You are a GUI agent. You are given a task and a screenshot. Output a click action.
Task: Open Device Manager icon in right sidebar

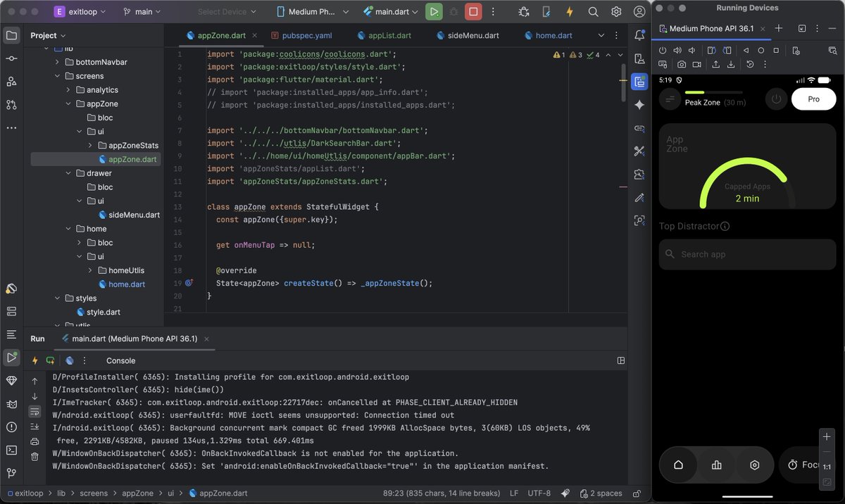639,58
